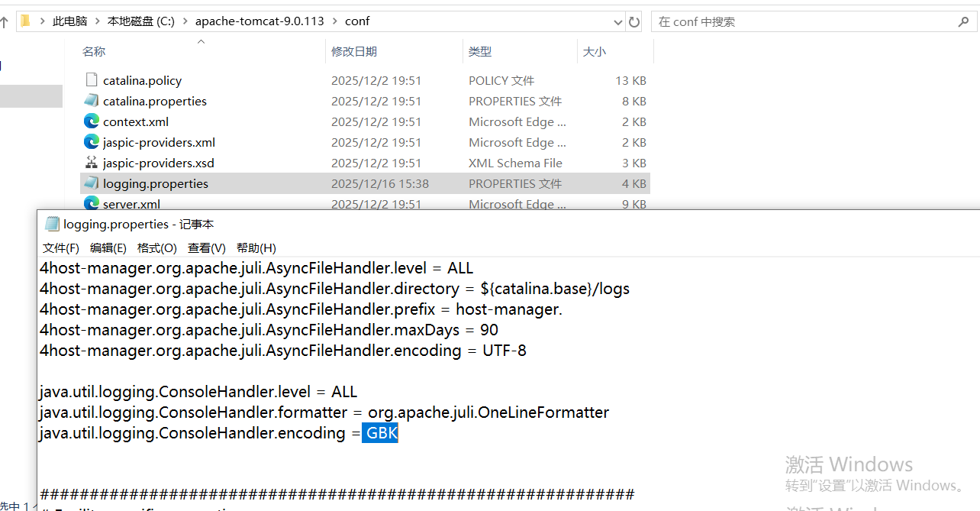Click the Edge icon beside context.xml
The height and width of the screenshot is (511, 980).
(x=92, y=121)
